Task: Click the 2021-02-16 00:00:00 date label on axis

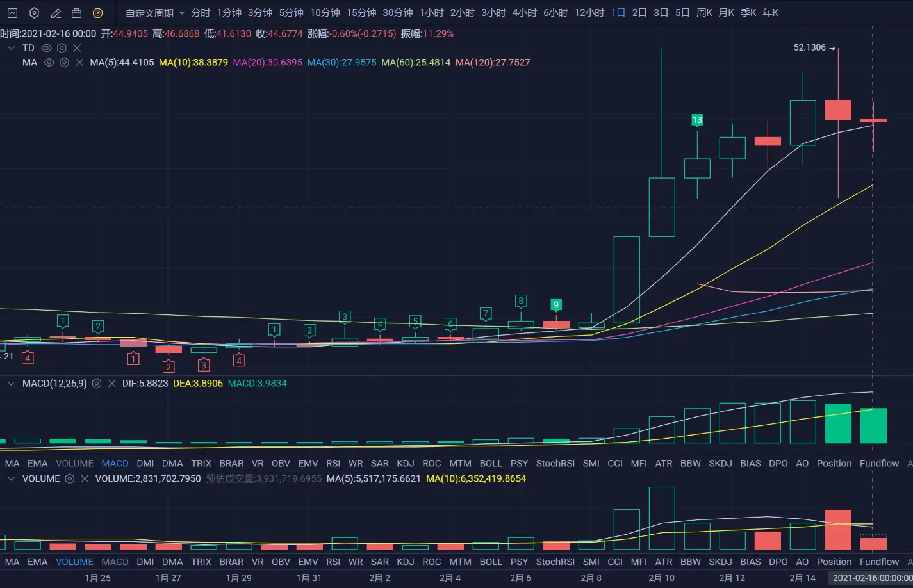Action: coord(872,578)
